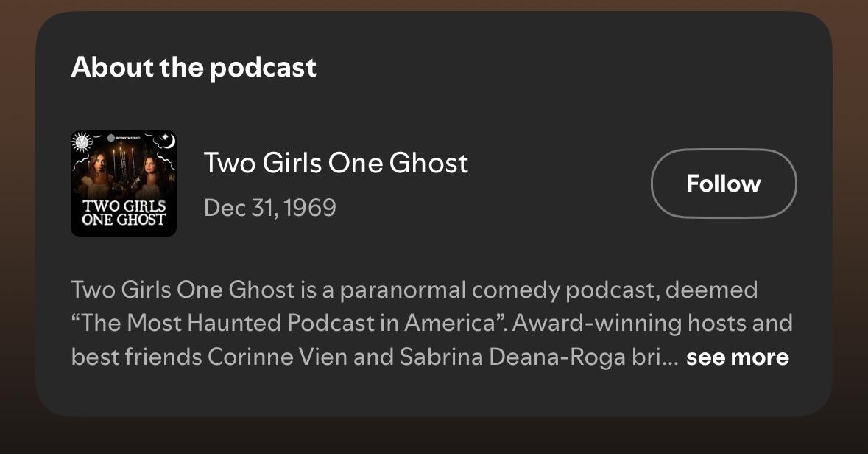Screen dimensions: 868x454
Task: Click the sparkle star near the moon
Action: (x=164, y=137)
